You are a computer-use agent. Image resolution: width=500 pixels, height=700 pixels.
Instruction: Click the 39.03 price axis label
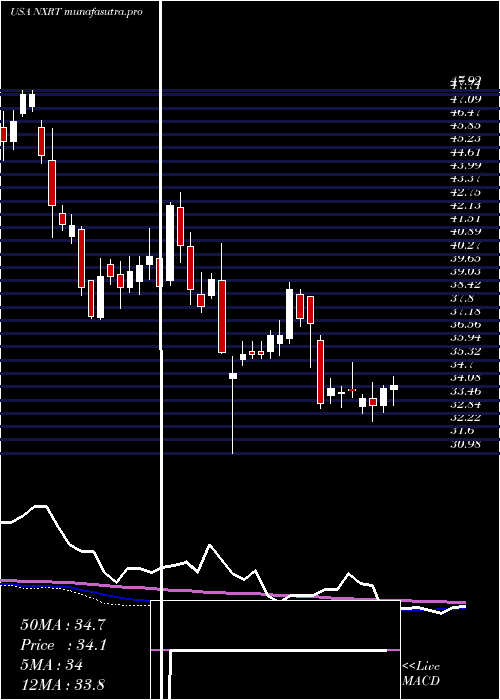[x=466, y=271]
